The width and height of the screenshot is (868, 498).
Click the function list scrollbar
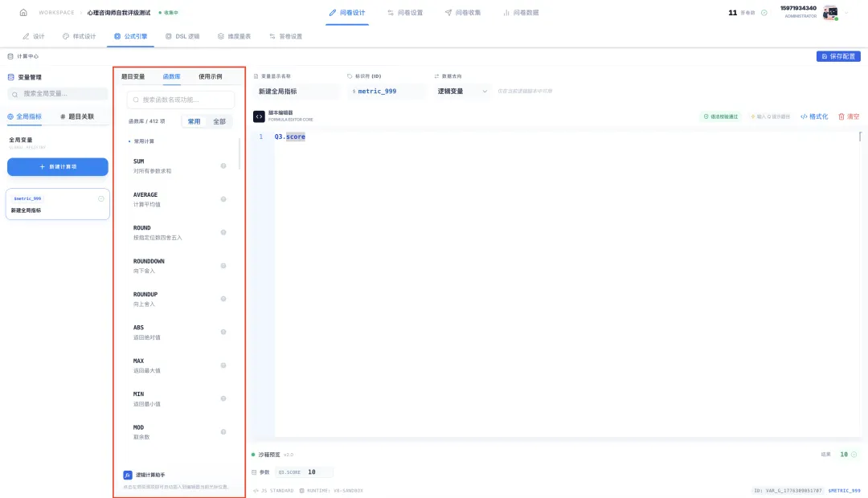click(x=240, y=154)
